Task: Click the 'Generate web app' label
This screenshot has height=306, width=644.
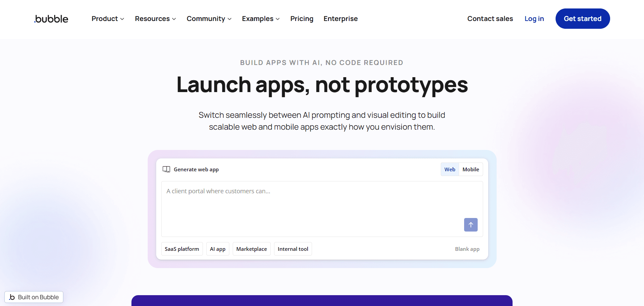Action: (196, 169)
